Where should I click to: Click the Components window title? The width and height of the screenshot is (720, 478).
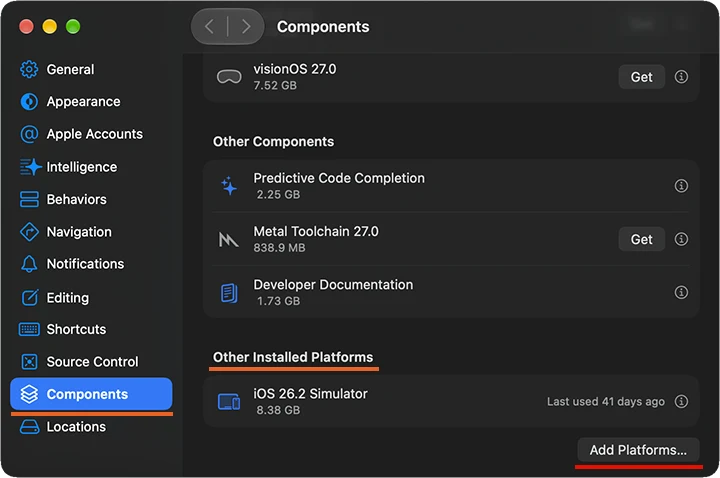(323, 27)
